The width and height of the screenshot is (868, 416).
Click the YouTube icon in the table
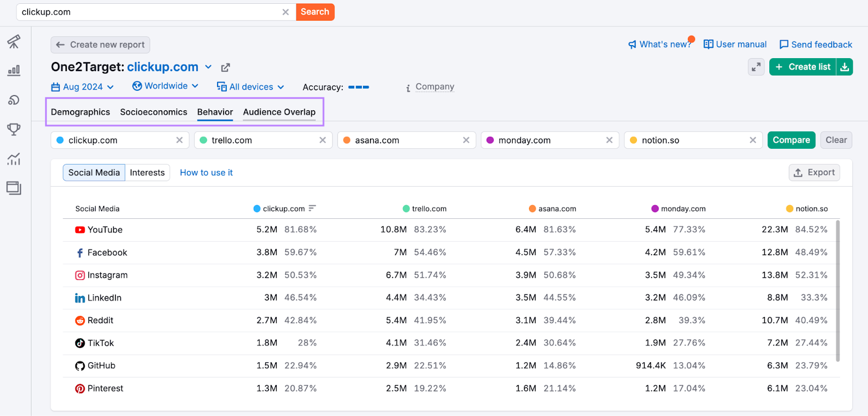tap(80, 230)
